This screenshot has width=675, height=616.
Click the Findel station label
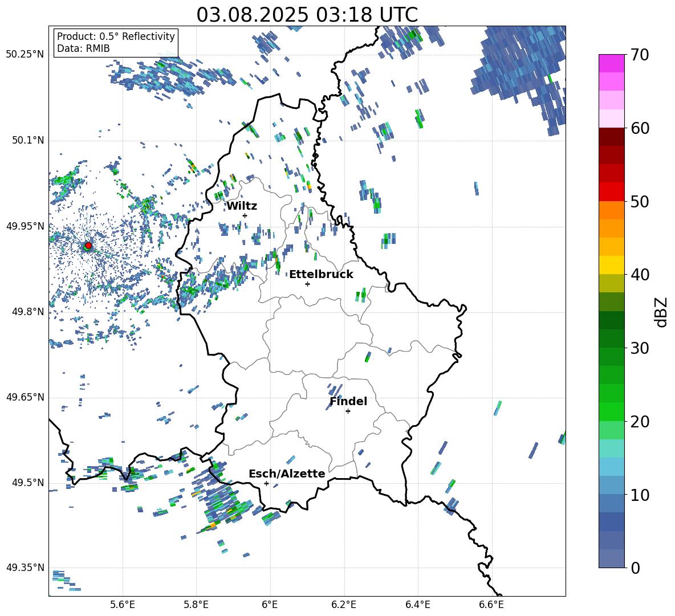tap(348, 401)
